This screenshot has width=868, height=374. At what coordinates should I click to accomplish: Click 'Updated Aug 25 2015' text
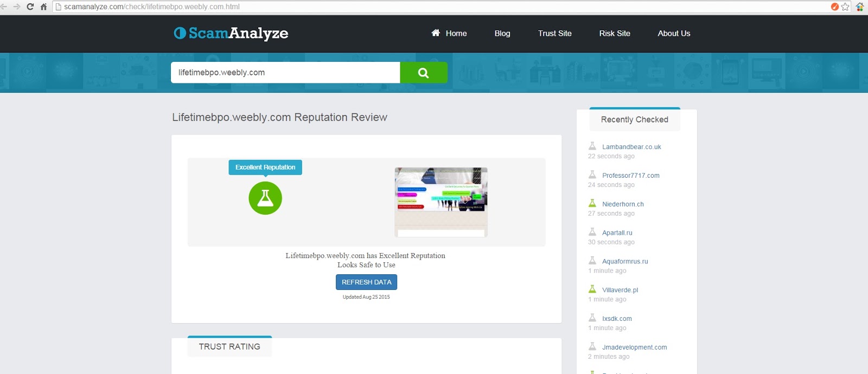(366, 297)
